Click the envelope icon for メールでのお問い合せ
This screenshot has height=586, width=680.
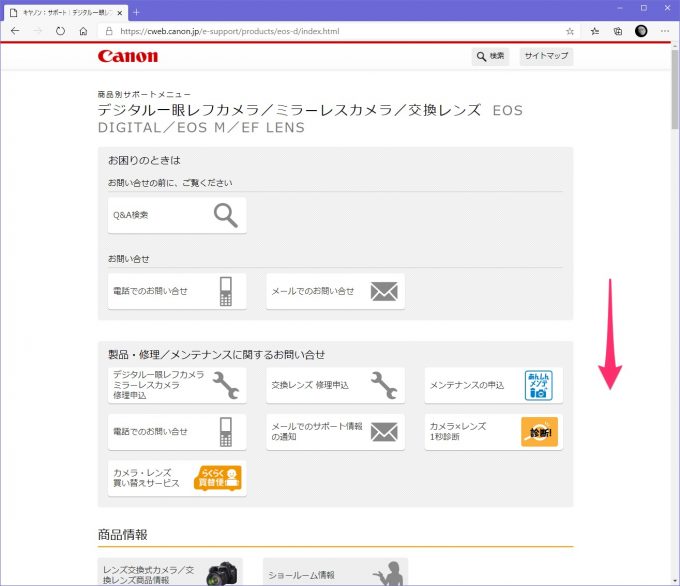pyautogui.click(x=384, y=291)
